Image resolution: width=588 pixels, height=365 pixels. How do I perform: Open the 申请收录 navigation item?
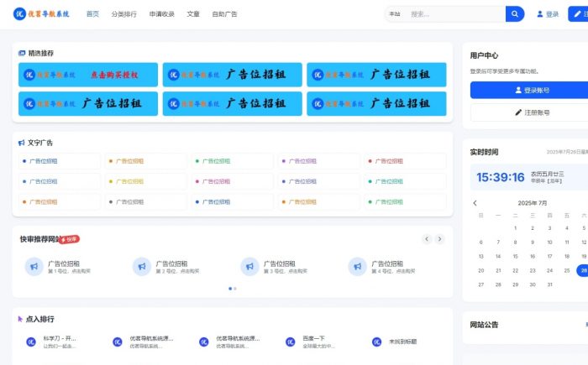coord(162,14)
